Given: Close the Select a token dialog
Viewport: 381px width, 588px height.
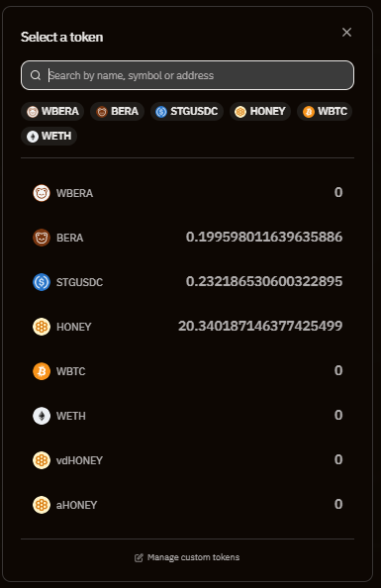Looking at the screenshot, I should tap(347, 33).
